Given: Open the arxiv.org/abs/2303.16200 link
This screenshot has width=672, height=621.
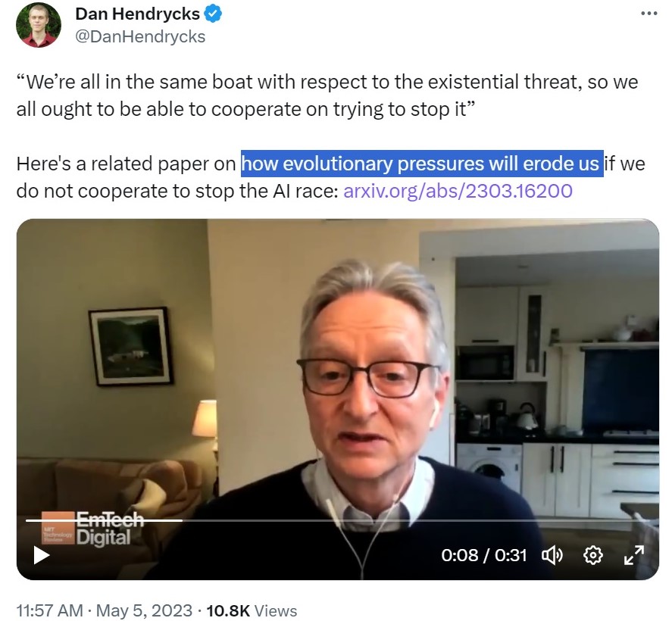Looking at the screenshot, I should point(458,191).
